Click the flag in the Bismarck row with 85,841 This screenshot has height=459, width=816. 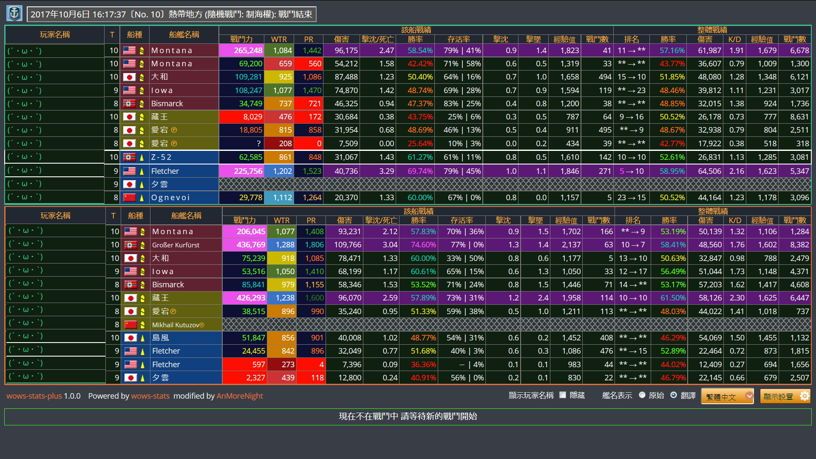pyautogui.click(x=130, y=285)
